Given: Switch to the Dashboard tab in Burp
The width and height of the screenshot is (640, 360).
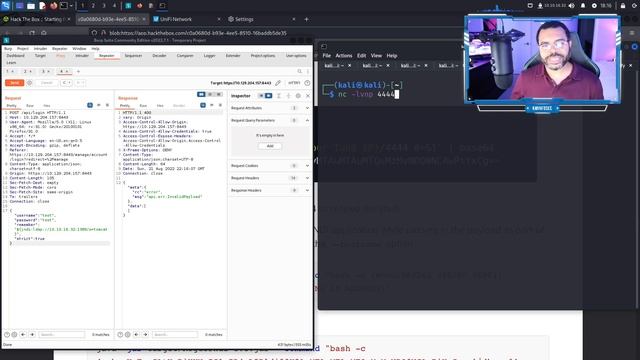Looking at the screenshot, I should click(16, 56).
